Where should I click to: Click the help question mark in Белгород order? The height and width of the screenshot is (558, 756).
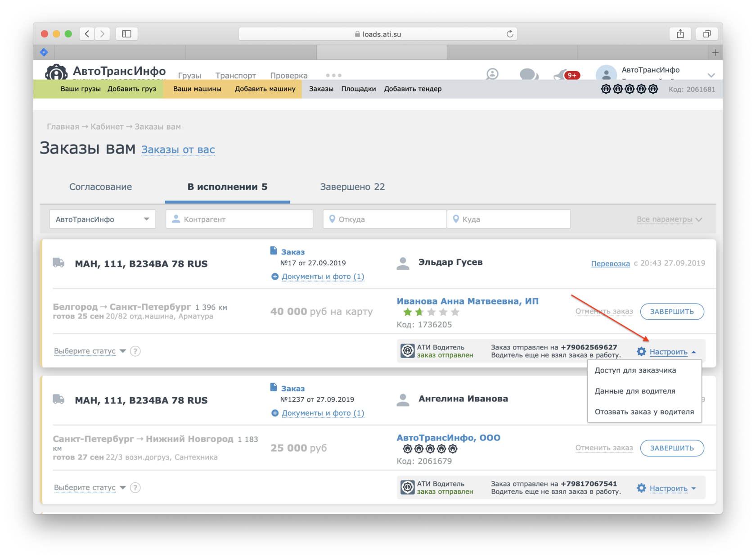click(135, 351)
